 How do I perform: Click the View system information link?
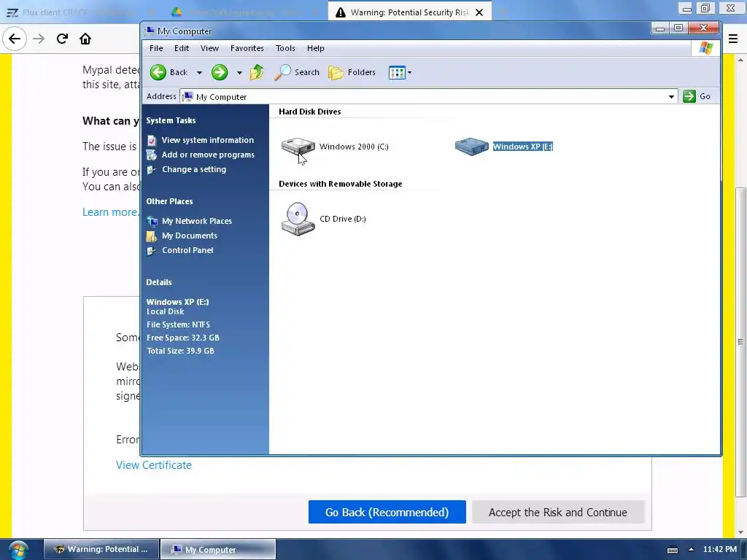pyautogui.click(x=208, y=140)
